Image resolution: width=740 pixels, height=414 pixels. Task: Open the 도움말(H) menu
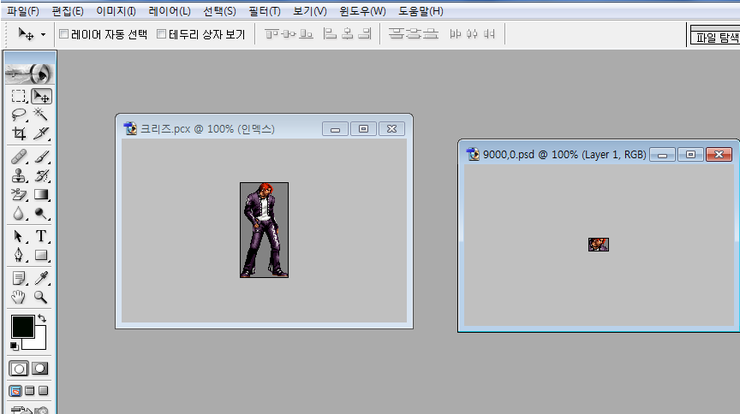click(x=420, y=11)
